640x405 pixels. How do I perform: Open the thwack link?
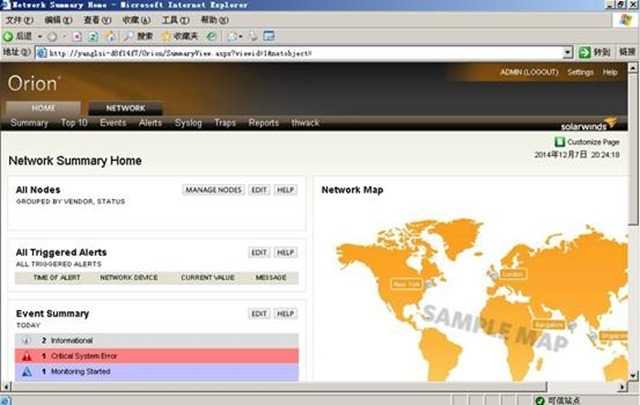coord(305,122)
